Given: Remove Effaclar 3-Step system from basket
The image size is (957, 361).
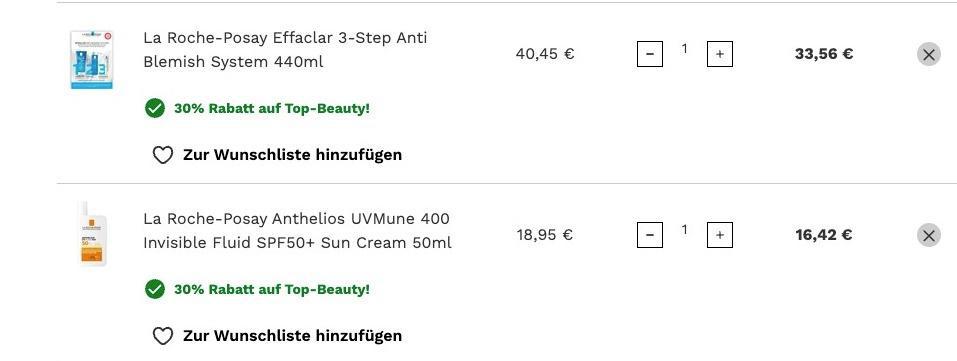Looking at the screenshot, I should [928, 54].
